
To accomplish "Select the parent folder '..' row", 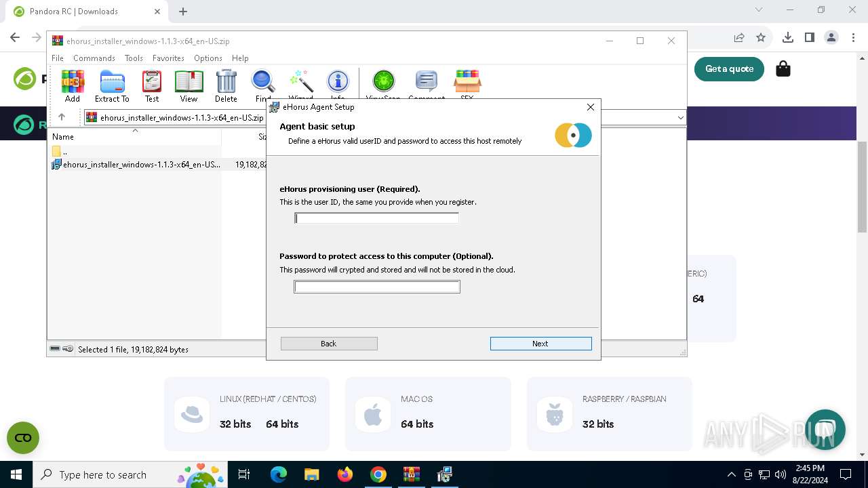I will [60, 151].
